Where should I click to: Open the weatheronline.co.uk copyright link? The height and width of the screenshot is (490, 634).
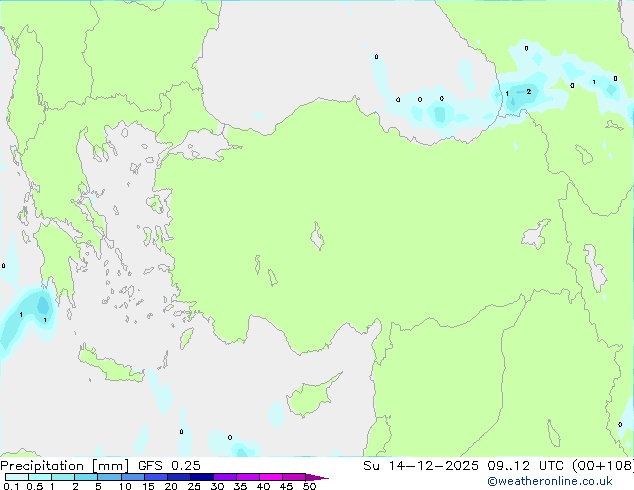click(x=549, y=481)
